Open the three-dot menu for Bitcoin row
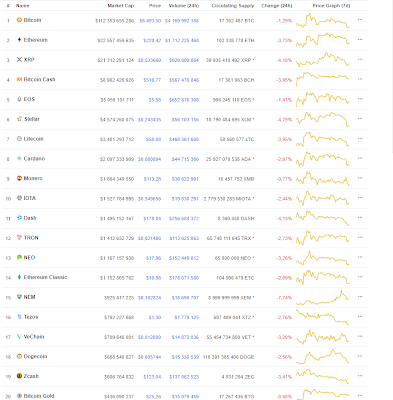 pos(360,20)
